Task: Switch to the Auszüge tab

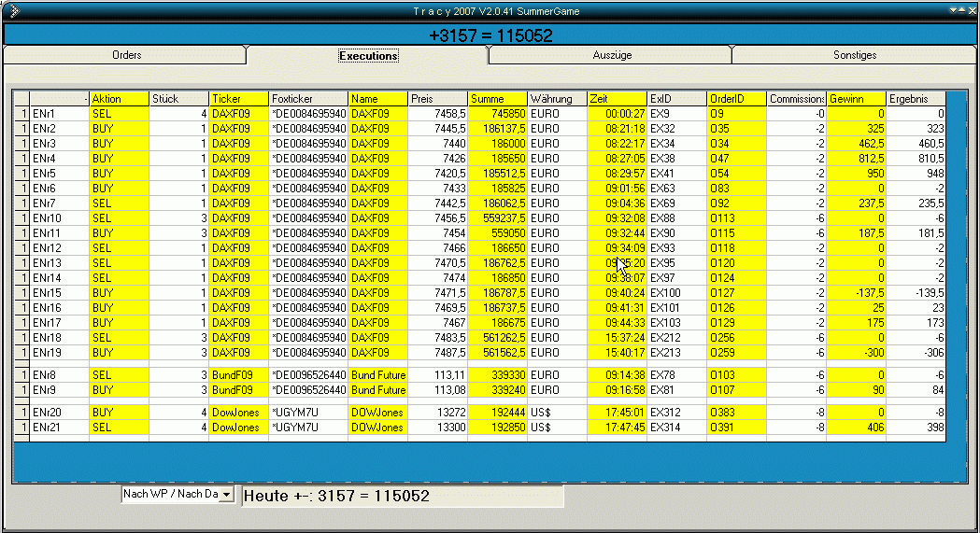Action: coord(611,55)
